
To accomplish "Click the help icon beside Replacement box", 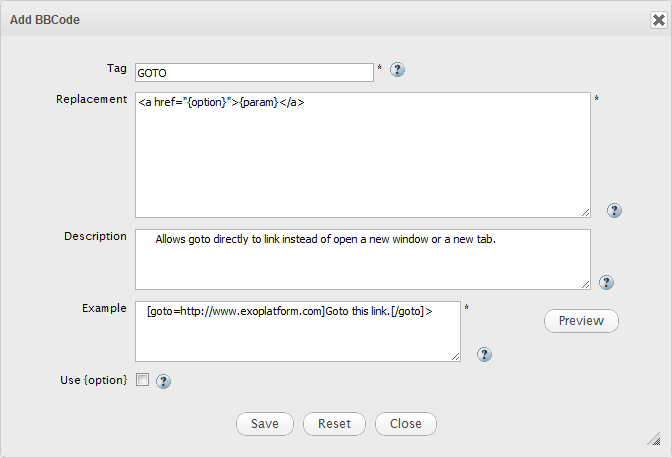I will pos(614,210).
